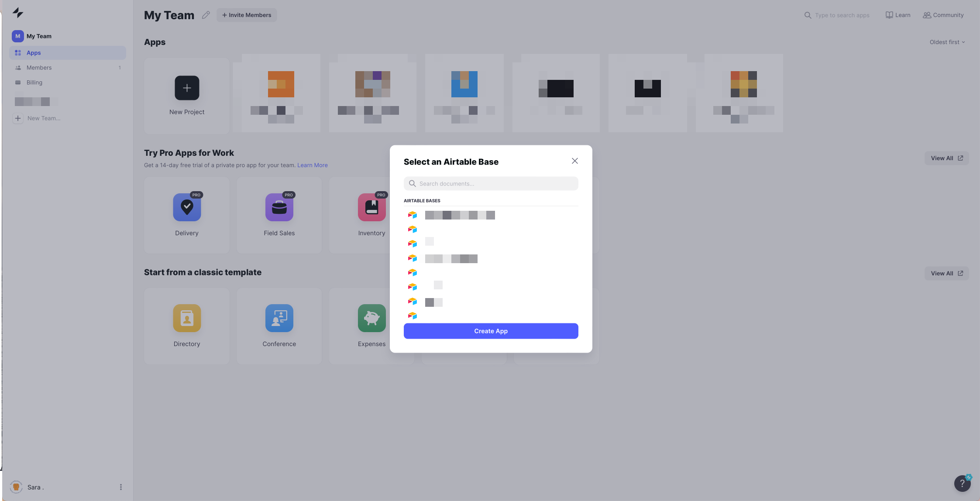980x501 pixels.
Task: Select the sixth Airtable base icon
Action: pos(413,287)
